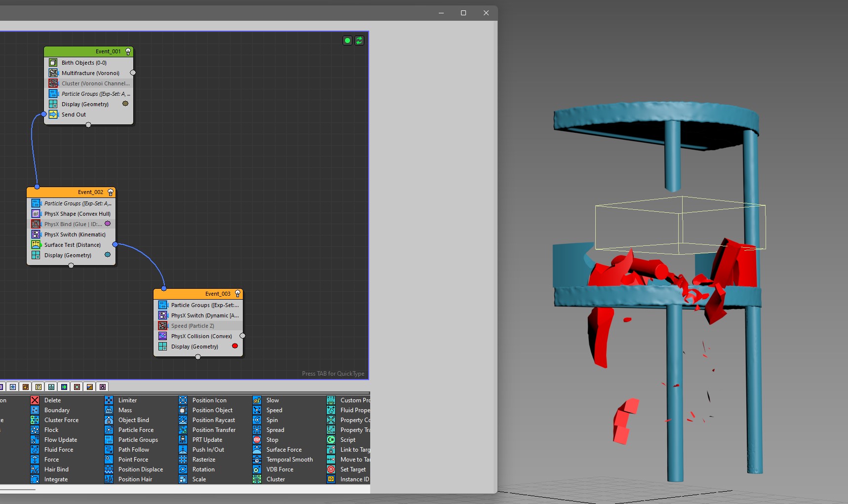
Task: Select the Send Out operator in Event_001
Action: (x=74, y=115)
